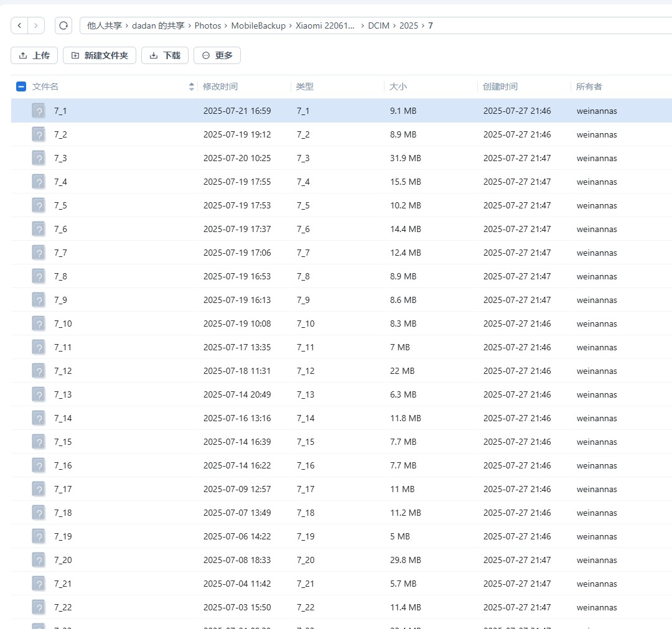Sort by 大小 column header
The height and width of the screenshot is (629, 672).
click(x=398, y=87)
